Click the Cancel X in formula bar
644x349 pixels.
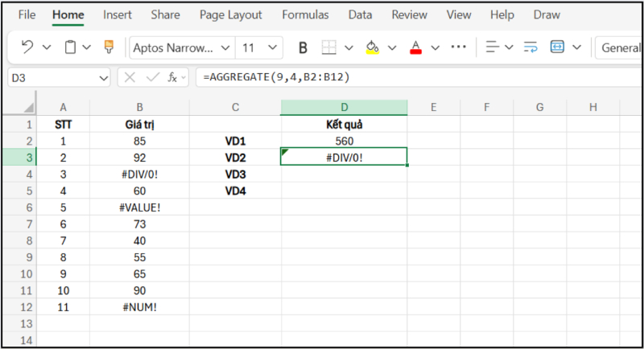pos(130,77)
